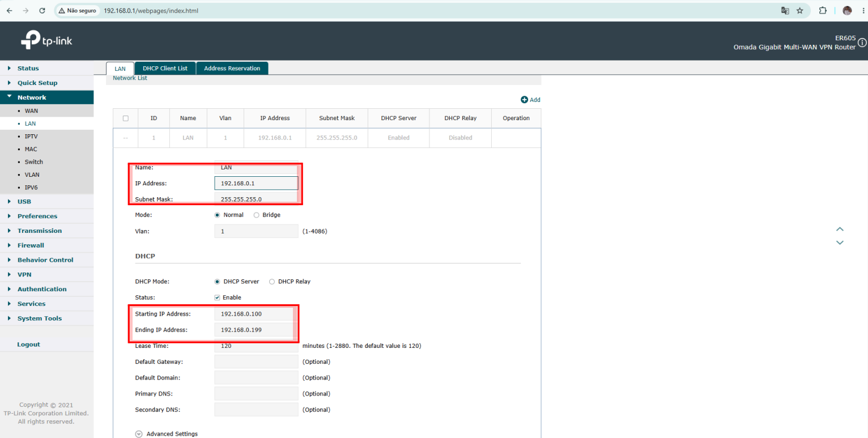The width and height of the screenshot is (868, 438).
Task: Click the IP Address field 192.168.0.1
Action: (x=256, y=183)
